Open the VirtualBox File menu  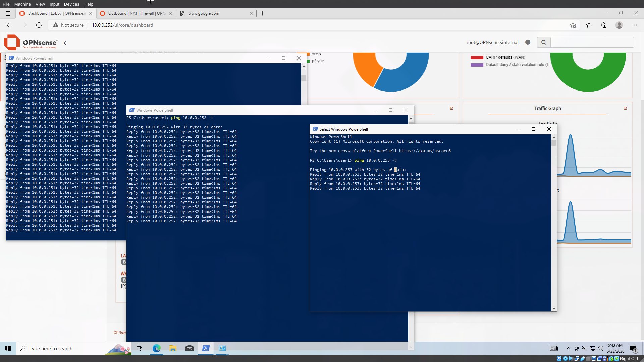click(6, 4)
